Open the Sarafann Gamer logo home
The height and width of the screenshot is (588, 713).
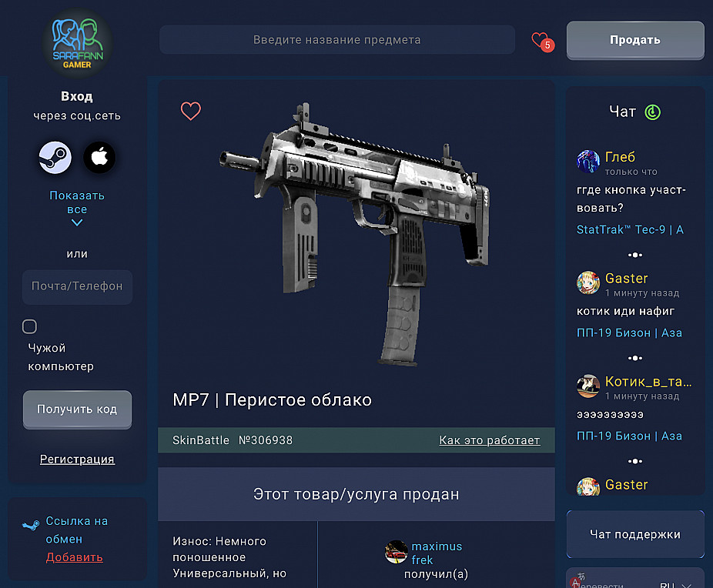click(x=77, y=44)
